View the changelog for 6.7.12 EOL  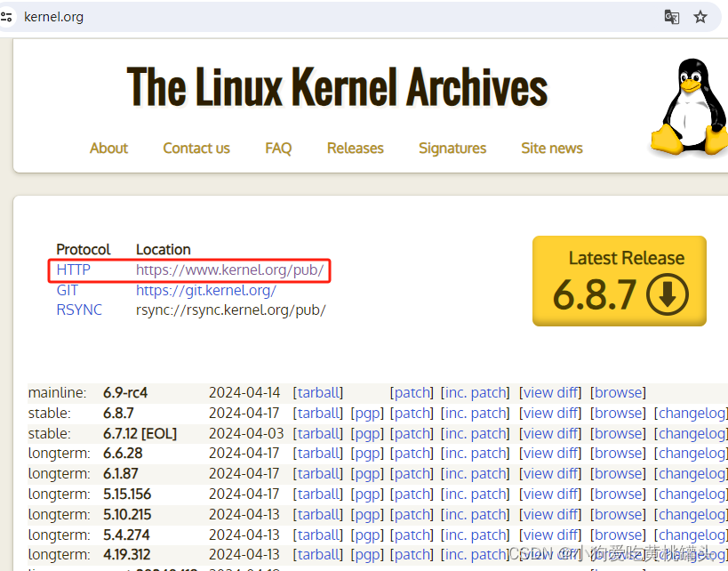click(692, 433)
